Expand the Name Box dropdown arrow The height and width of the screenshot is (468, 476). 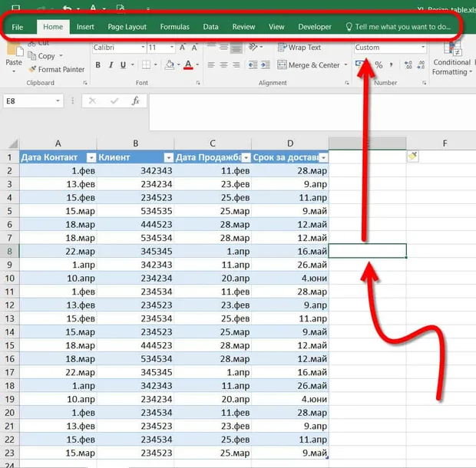pos(58,101)
